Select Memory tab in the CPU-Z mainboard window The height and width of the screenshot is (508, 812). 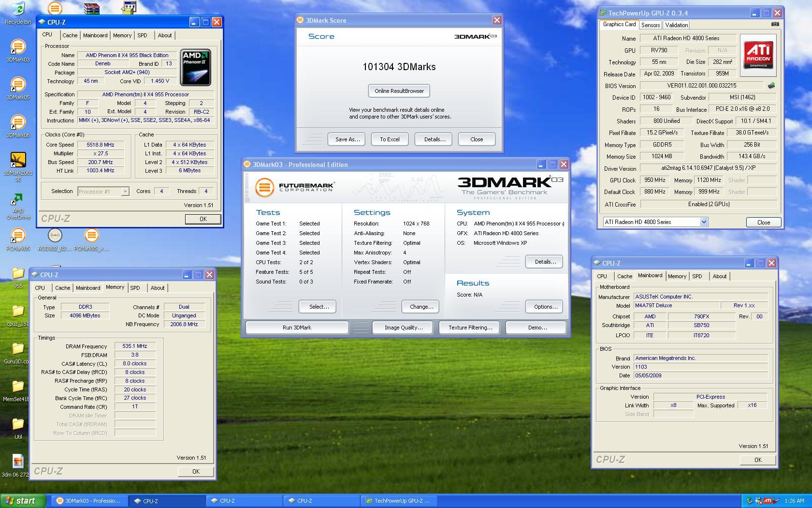click(677, 276)
